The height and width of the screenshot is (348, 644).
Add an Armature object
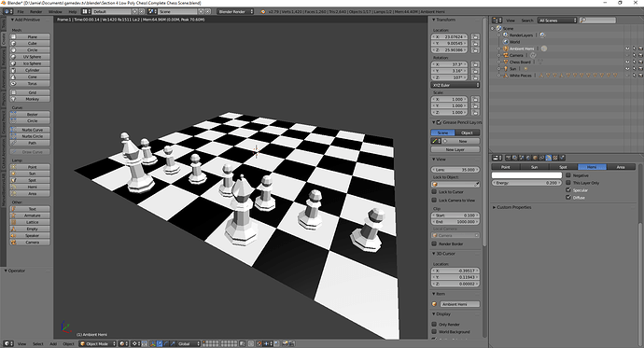pos(30,216)
